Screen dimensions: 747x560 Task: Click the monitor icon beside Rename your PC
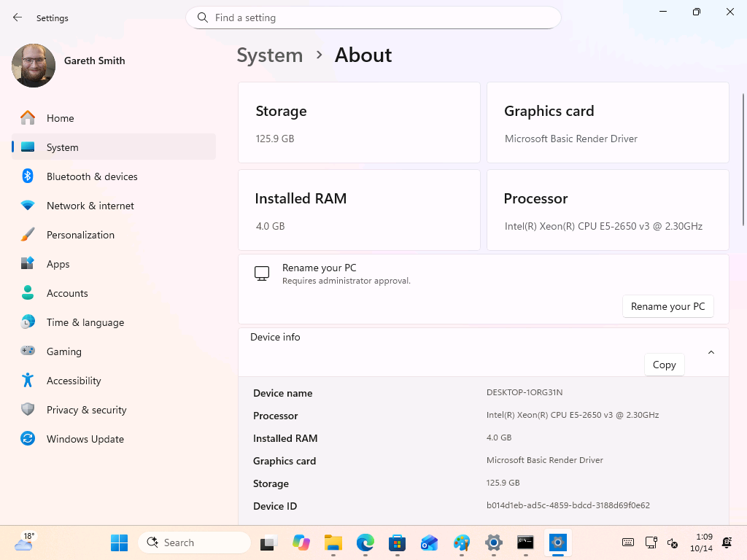[262, 273]
